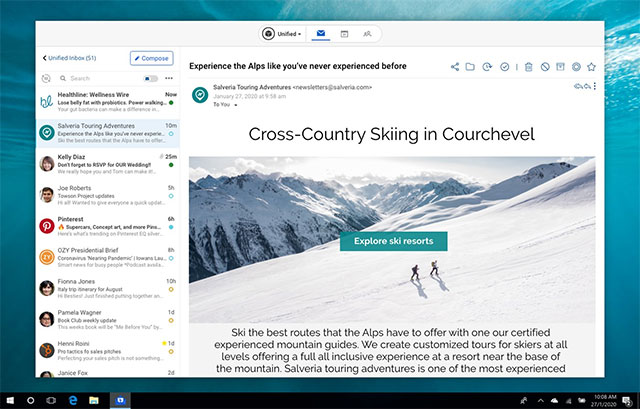Click the Search field in inbox
This screenshot has height=409, width=640.
(x=100, y=78)
